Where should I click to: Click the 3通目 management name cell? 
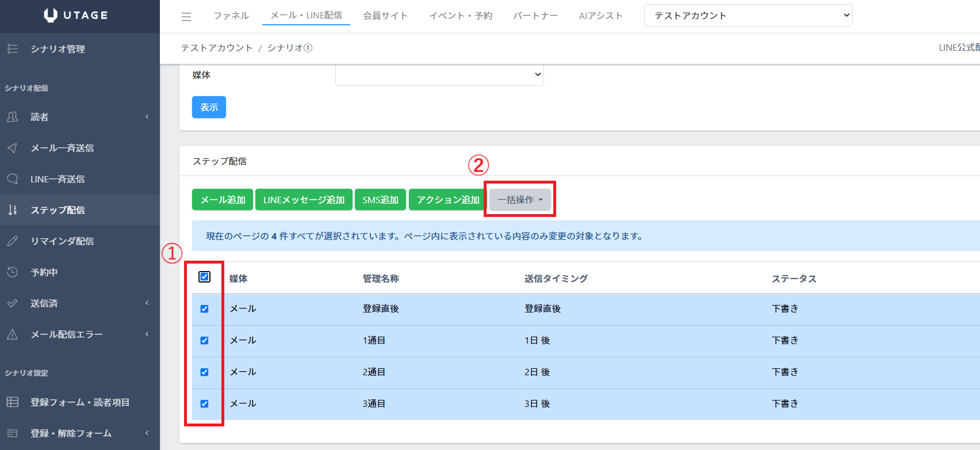(x=374, y=404)
